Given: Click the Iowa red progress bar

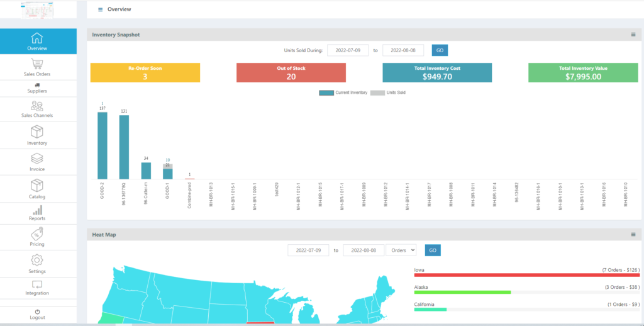Looking at the screenshot, I should [526, 275].
